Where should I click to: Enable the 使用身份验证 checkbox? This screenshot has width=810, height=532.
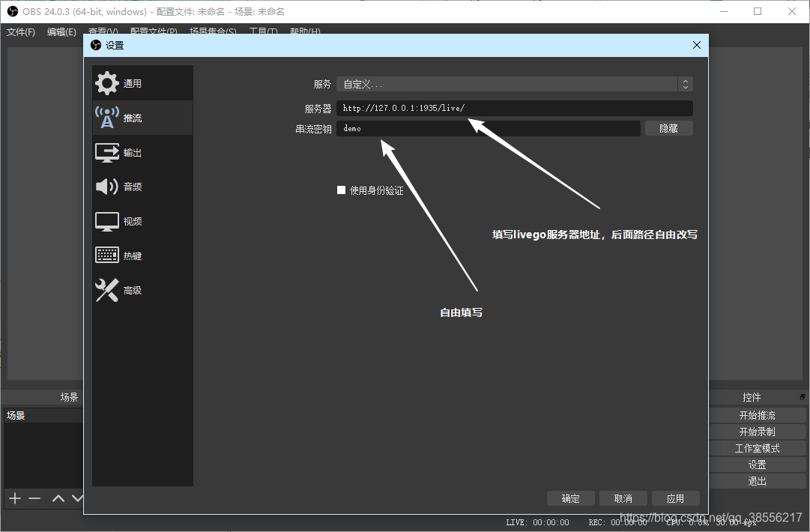(341, 190)
